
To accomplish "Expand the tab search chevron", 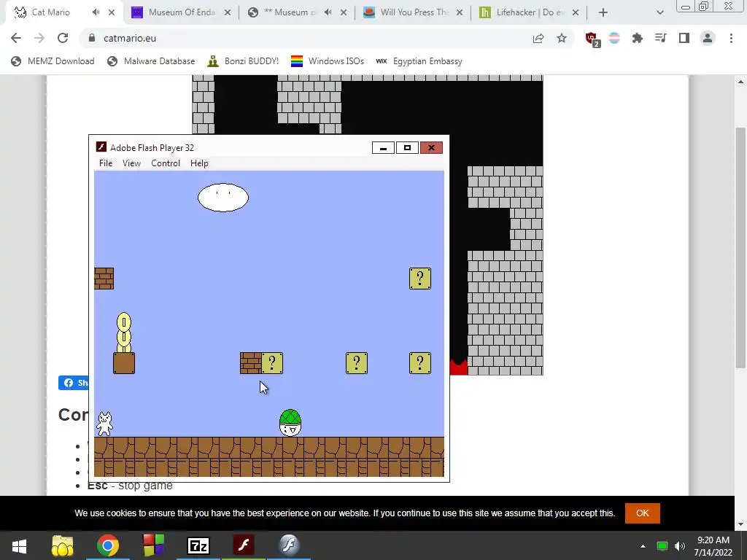I will pyautogui.click(x=659, y=12).
